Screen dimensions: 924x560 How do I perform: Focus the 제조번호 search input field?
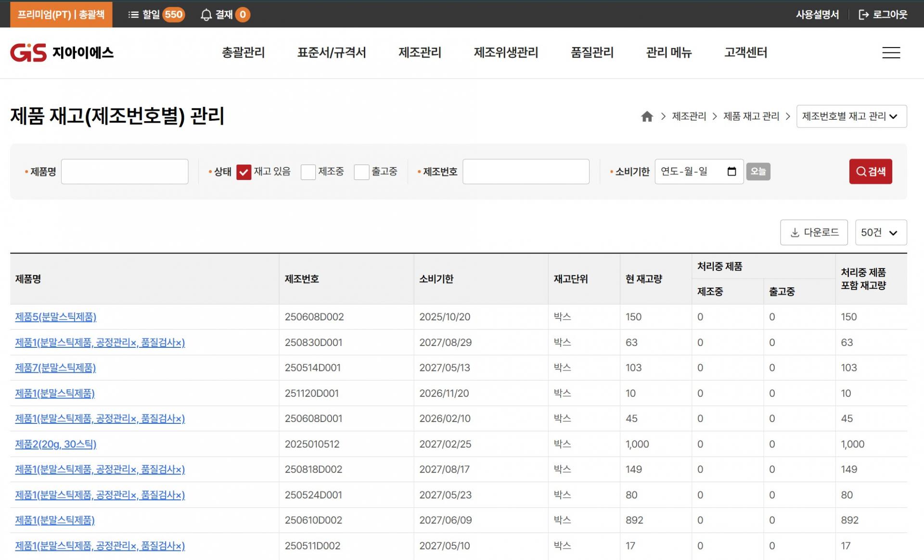tap(526, 171)
